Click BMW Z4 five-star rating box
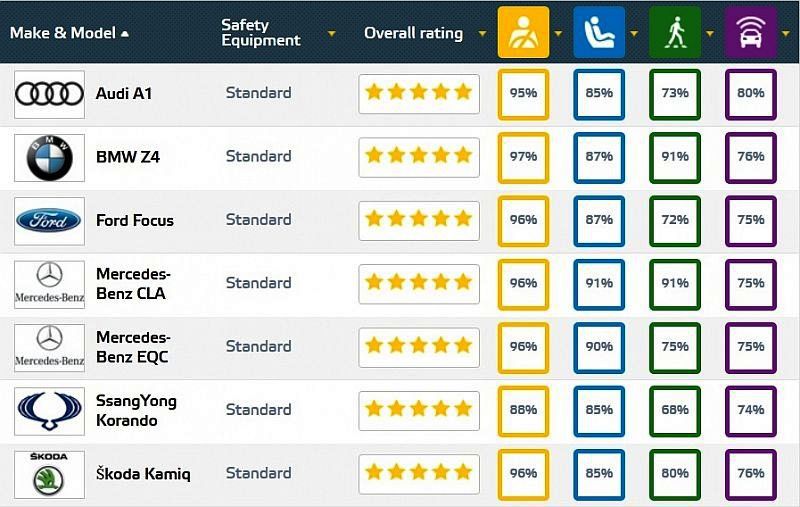The image size is (800, 507). (x=419, y=157)
